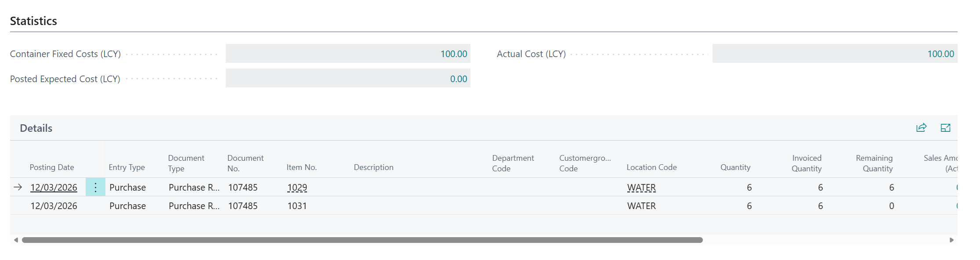Open Actual Cost (LCY) value 100.00
Viewport: 980px width, 260px height.
(x=940, y=54)
